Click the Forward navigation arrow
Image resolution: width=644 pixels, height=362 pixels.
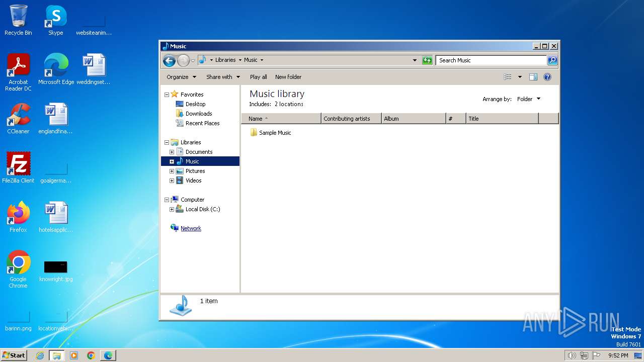[183, 60]
